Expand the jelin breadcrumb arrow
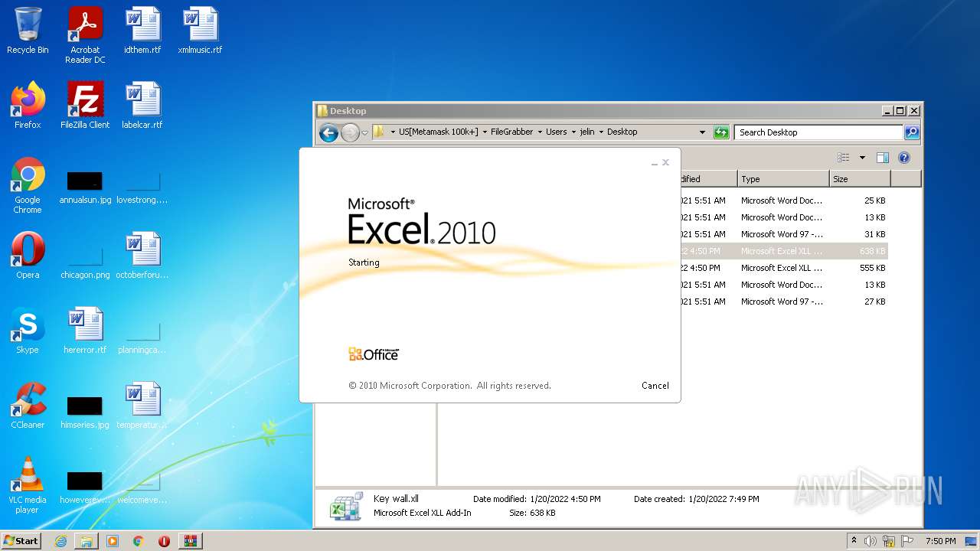 tap(601, 132)
